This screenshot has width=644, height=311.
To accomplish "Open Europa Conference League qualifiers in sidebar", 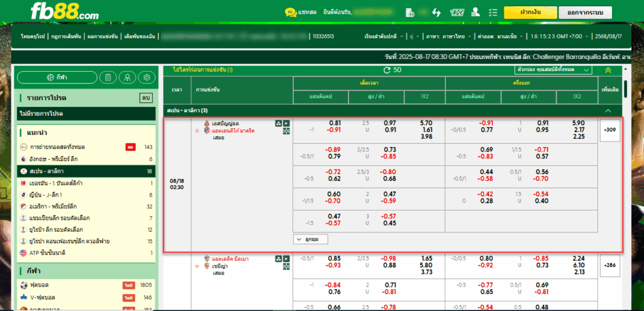I will (86, 241).
